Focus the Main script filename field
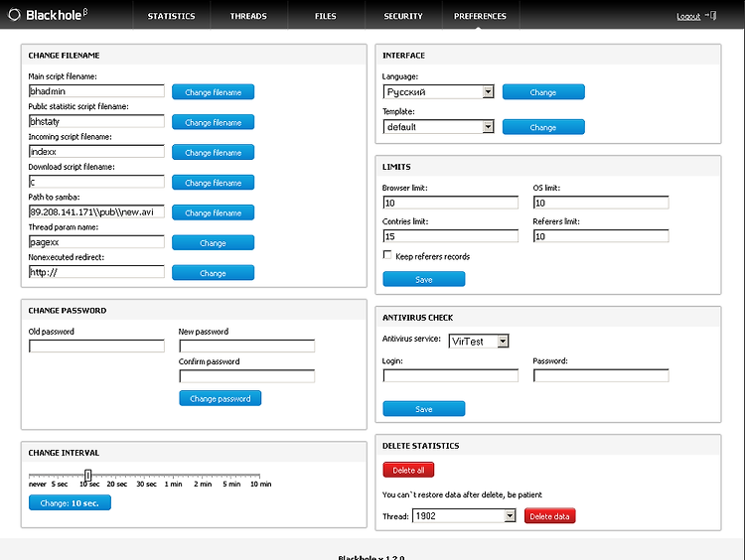 (x=96, y=91)
